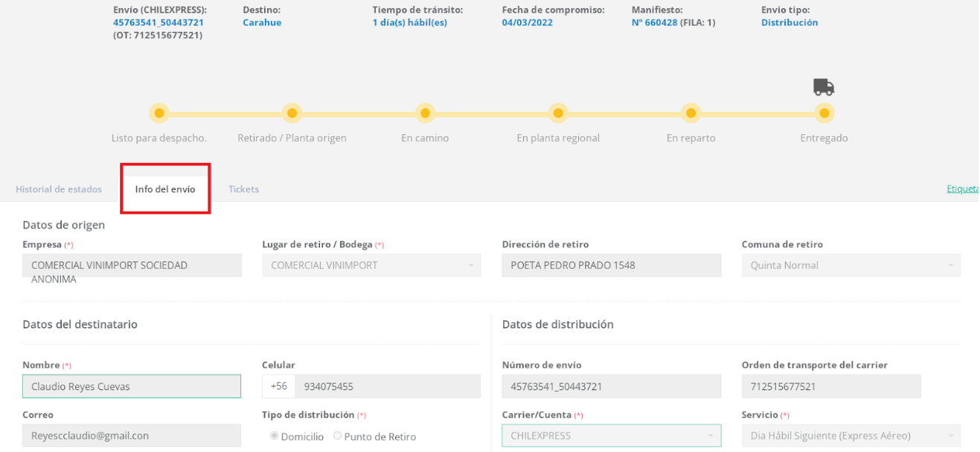Select the Punto de Retiro radio button

(x=338, y=436)
